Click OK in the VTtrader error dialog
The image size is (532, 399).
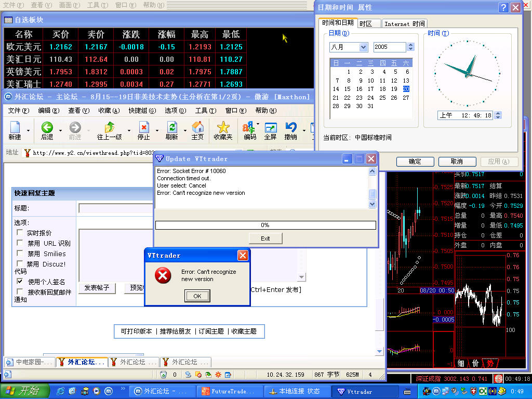pos(197,296)
